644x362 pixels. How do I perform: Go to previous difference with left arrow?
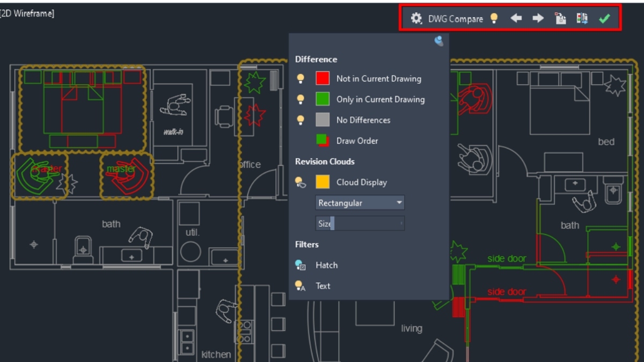[x=516, y=19]
